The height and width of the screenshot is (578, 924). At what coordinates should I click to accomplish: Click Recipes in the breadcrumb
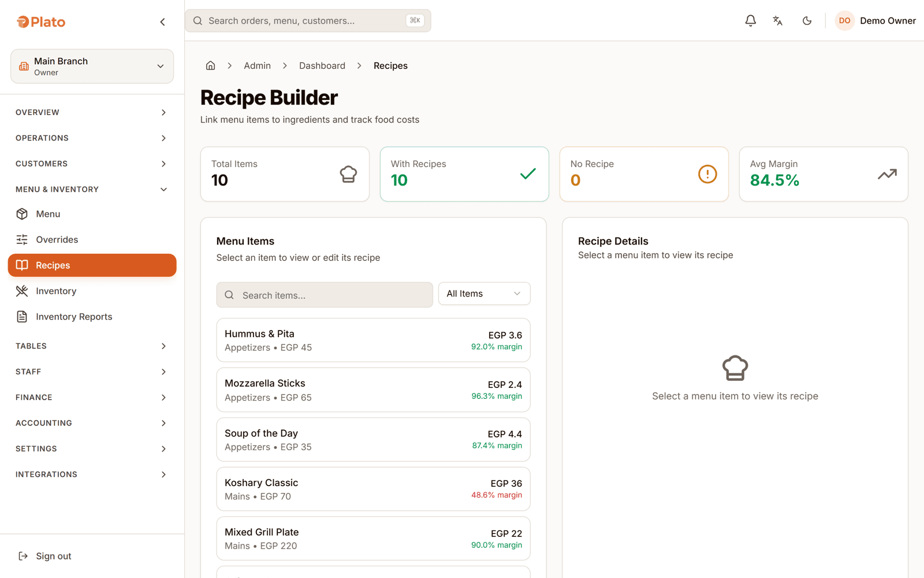(x=390, y=66)
